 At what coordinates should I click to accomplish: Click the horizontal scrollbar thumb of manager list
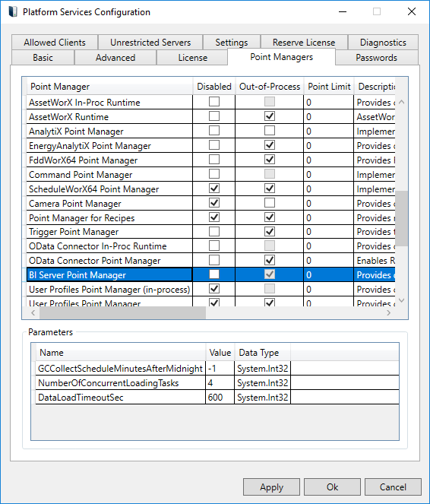coord(122,312)
